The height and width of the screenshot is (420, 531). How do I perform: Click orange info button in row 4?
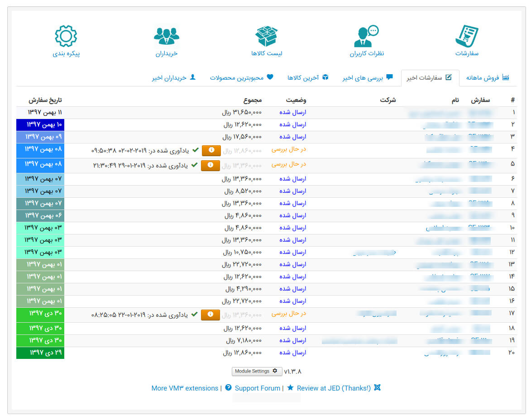click(x=210, y=151)
